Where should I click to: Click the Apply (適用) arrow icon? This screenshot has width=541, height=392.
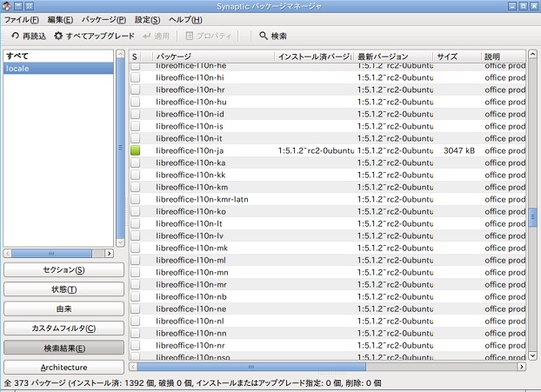tap(147, 36)
